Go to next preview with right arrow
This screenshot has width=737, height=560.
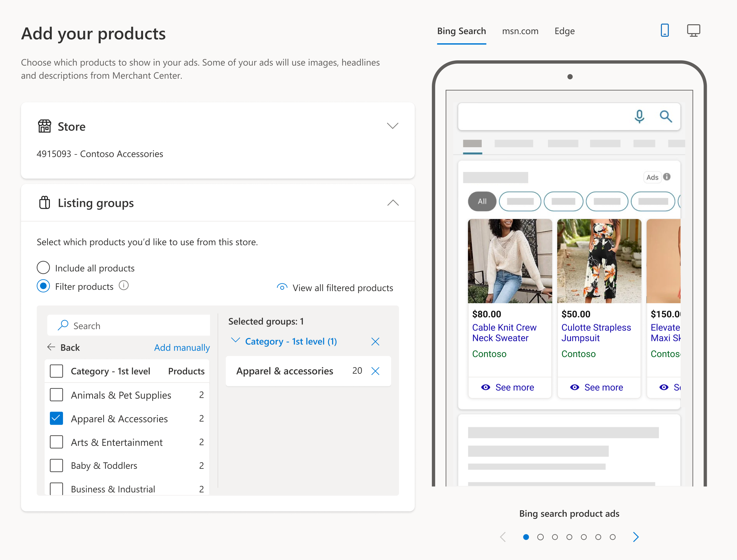[x=636, y=537]
